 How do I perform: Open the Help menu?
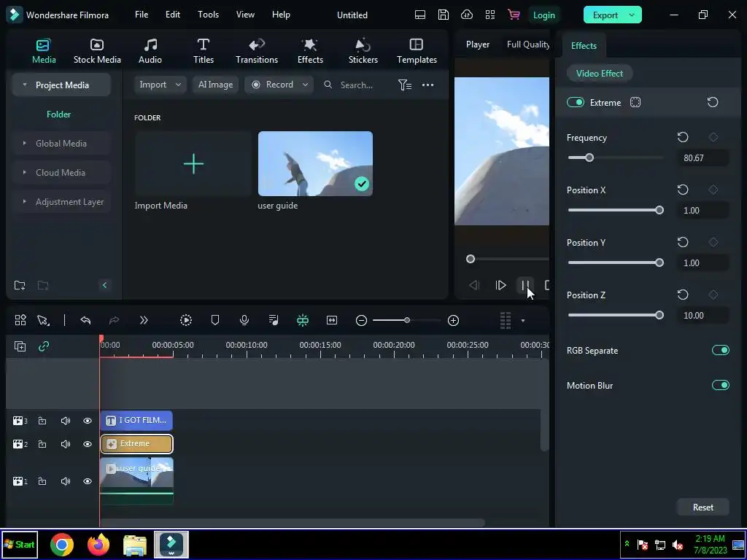point(281,15)
